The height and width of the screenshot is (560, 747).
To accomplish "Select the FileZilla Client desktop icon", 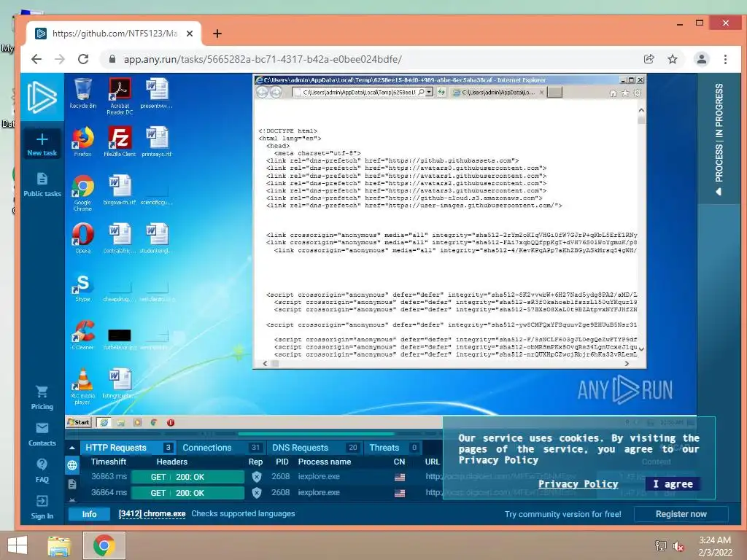I will click(120, 141).
